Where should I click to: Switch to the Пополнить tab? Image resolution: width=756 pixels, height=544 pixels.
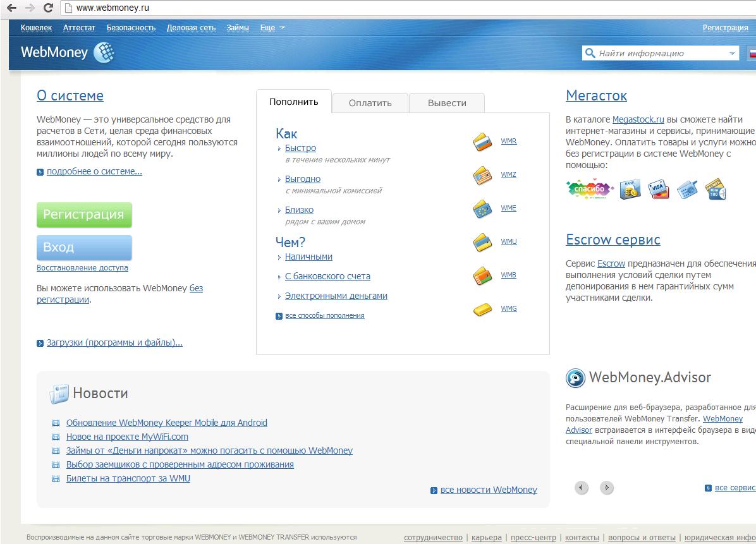click(294, 102)
